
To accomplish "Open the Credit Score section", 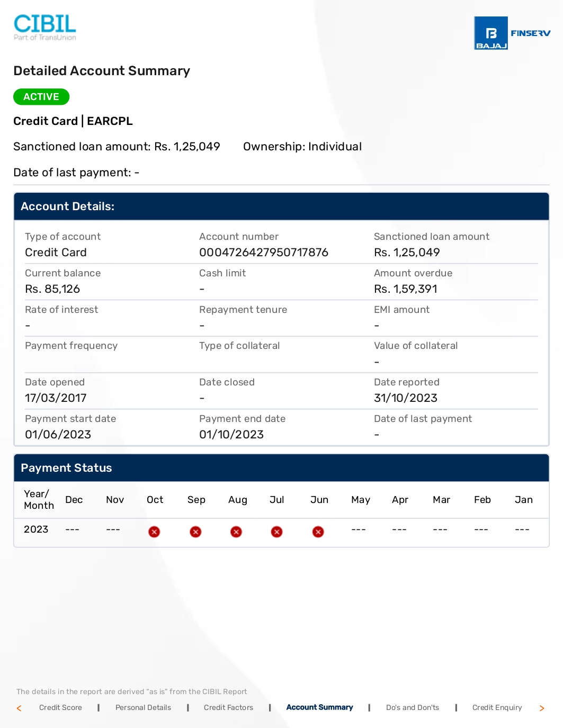I will pos(60,707).
